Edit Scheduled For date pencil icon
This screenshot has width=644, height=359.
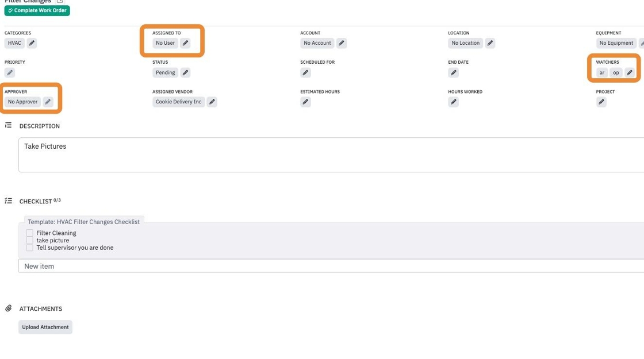pyautogui.click(x=305, y=72)
